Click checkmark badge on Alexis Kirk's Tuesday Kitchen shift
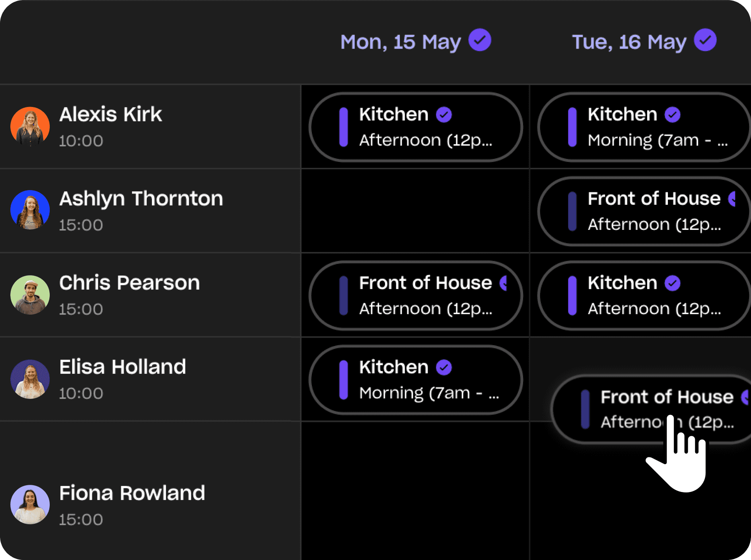 [x=673, y=115]
